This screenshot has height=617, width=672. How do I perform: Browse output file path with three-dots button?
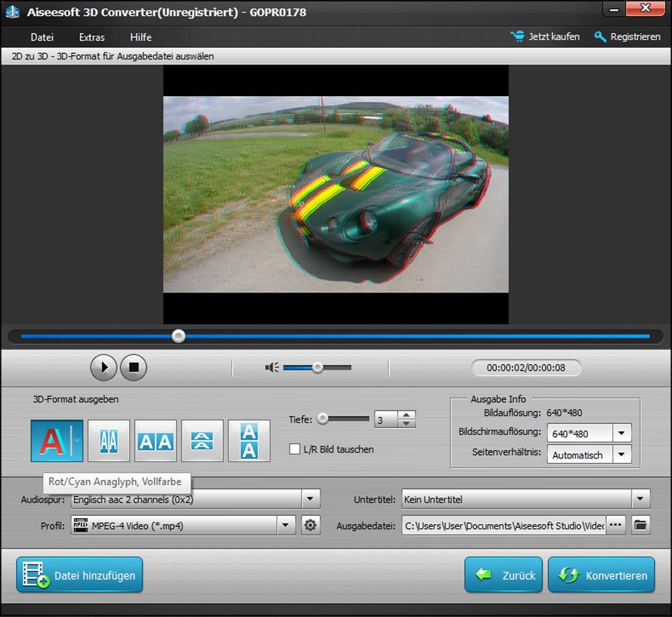click(616, 526)
